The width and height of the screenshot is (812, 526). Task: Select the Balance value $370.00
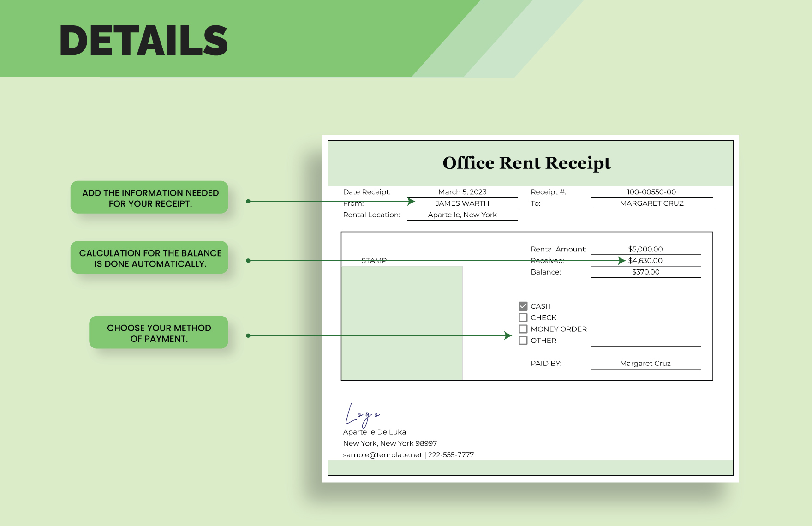(646, 272)
